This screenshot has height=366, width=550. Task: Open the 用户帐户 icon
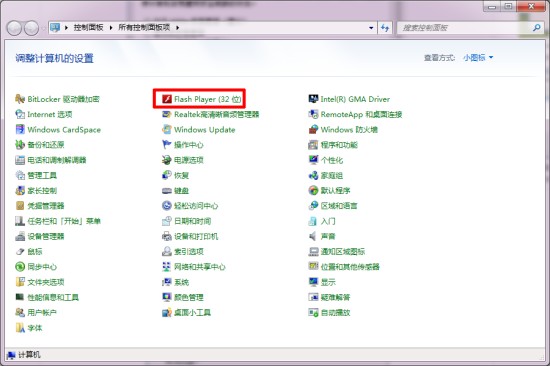[x=20, y=312]
